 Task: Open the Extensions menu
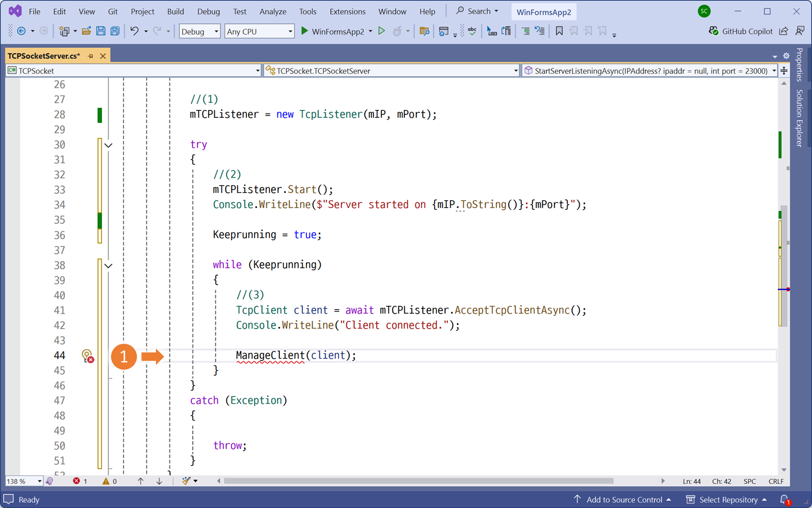tap(347, 11)
